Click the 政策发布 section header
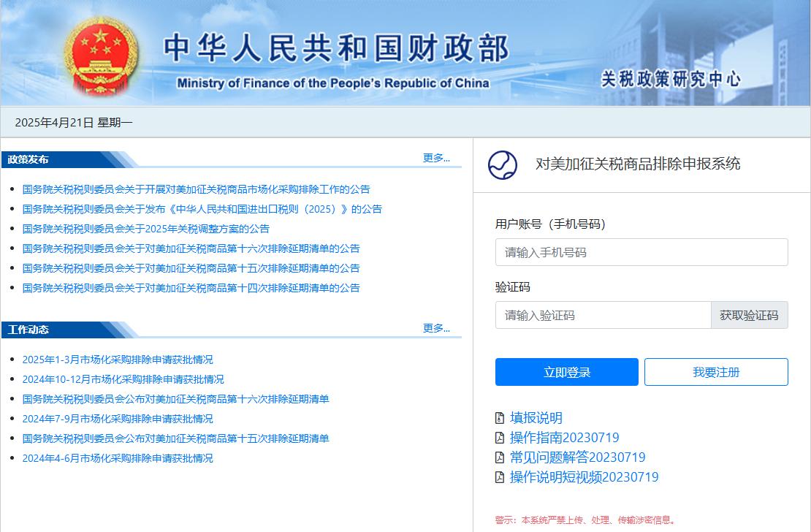The height and width of the screenshot is (532, 811). pyautogui.click(x=28, y=159)
